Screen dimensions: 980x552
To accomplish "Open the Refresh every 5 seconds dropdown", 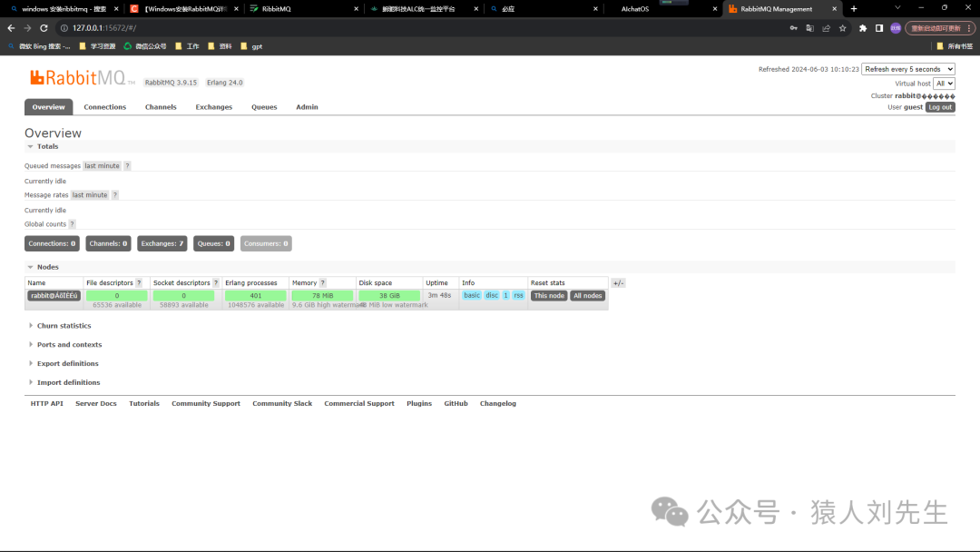I will tap(908, 69).
